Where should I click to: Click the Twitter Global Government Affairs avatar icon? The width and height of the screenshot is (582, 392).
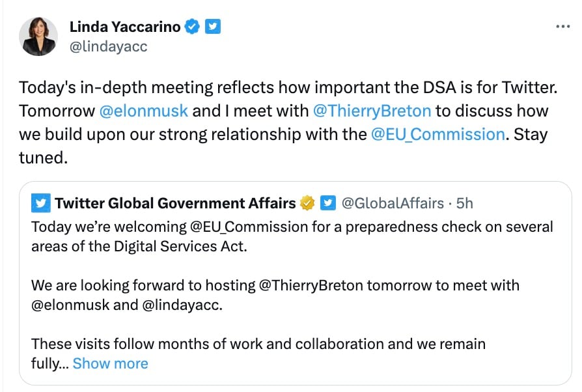pyautogui.click(x=41, y=203)
